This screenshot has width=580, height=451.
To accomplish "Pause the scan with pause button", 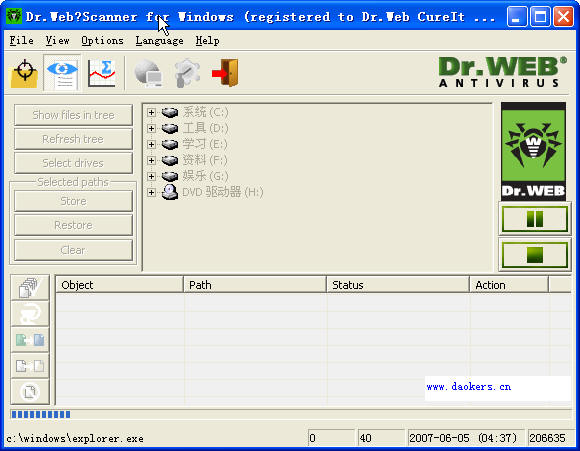I will (x=535, y=219).
